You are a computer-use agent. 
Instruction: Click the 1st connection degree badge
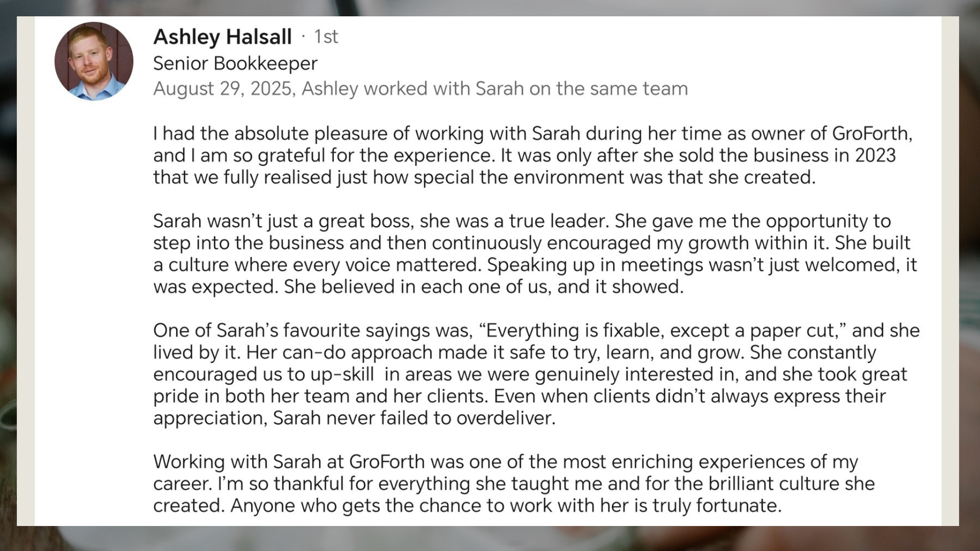click(x=326, y=37)
